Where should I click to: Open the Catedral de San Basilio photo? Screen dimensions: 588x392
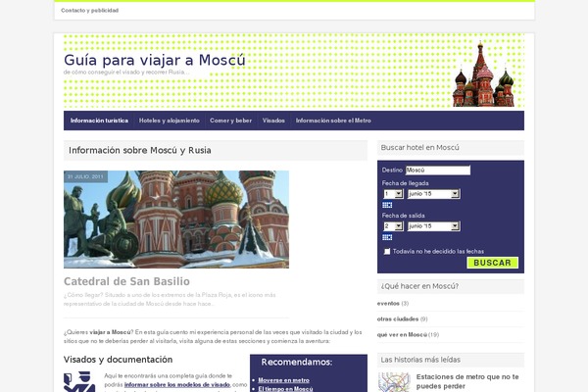(176, 220)
